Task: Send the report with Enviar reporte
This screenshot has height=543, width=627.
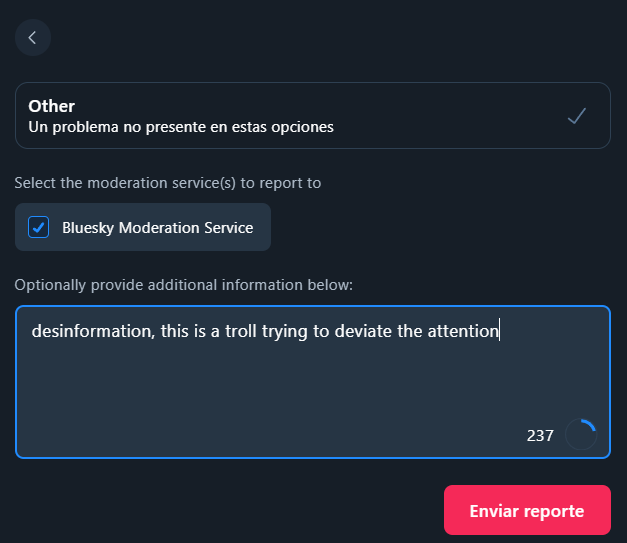Action: (527, 510)
